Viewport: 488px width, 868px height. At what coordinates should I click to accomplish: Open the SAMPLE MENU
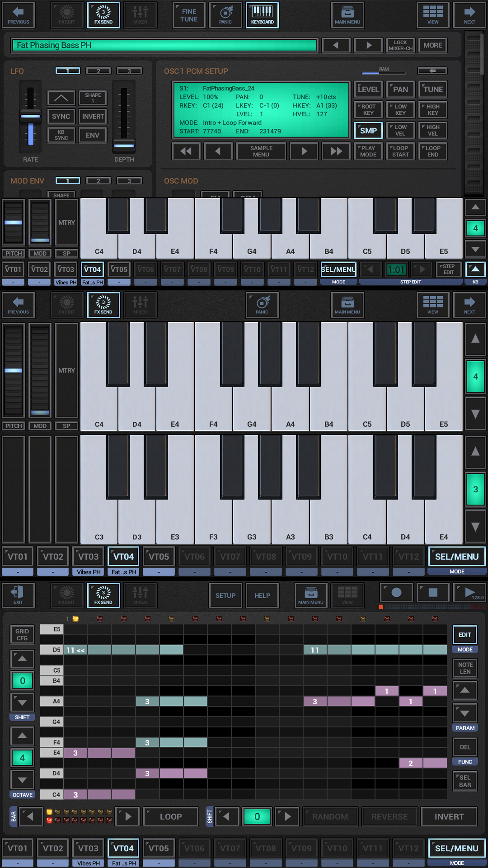pyautogui.click(x=261, y=151)
